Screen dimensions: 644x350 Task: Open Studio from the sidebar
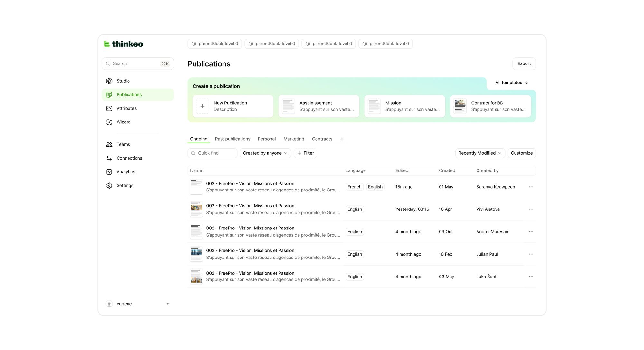click(x=137, y=81)
